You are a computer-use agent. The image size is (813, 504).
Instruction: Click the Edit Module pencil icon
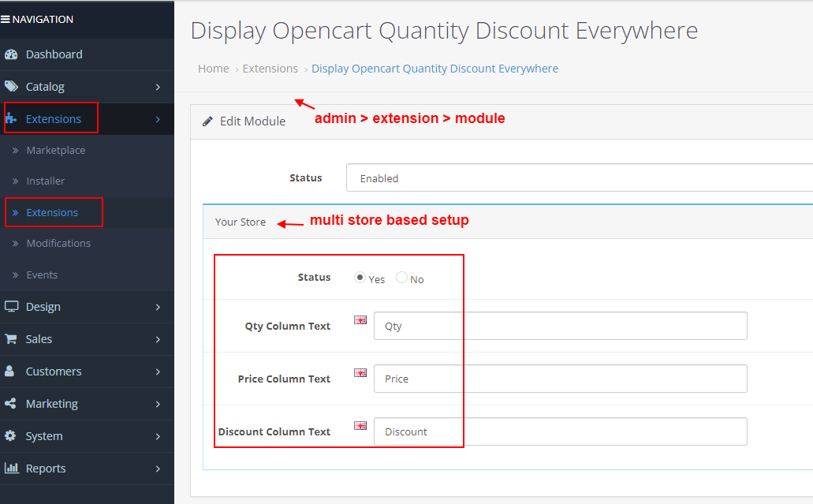click(207, 121)
